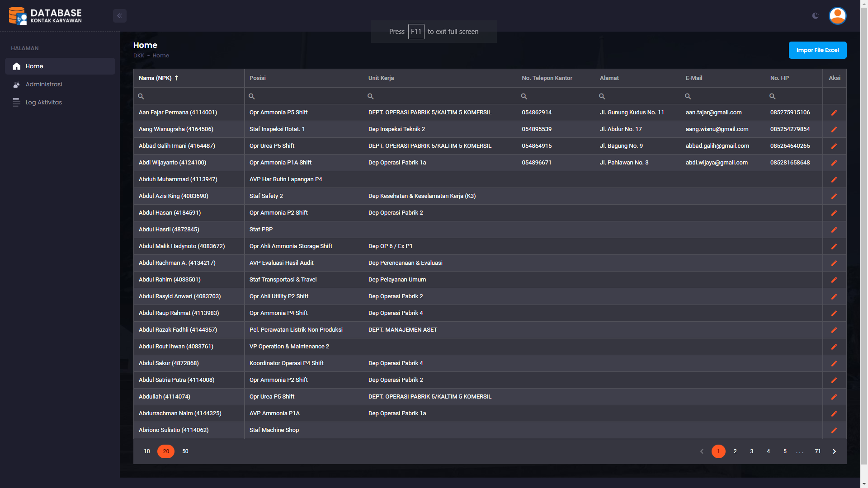Image resolution: width=868 pixels, height=488 pixels.
Task: Click the E-Mail search filter field
Action: coord(723,96)
